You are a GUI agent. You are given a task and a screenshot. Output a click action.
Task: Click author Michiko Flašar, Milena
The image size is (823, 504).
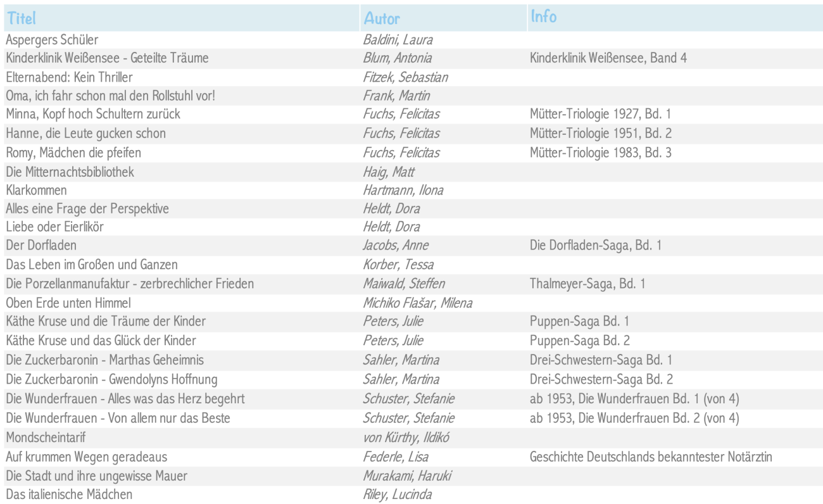pyautogui.click(x=417, y=303)
